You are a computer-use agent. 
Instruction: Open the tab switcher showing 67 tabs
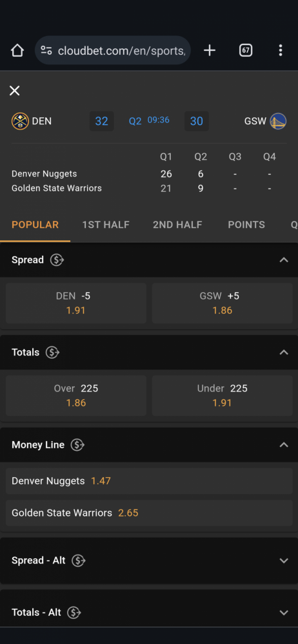[246, 50]
